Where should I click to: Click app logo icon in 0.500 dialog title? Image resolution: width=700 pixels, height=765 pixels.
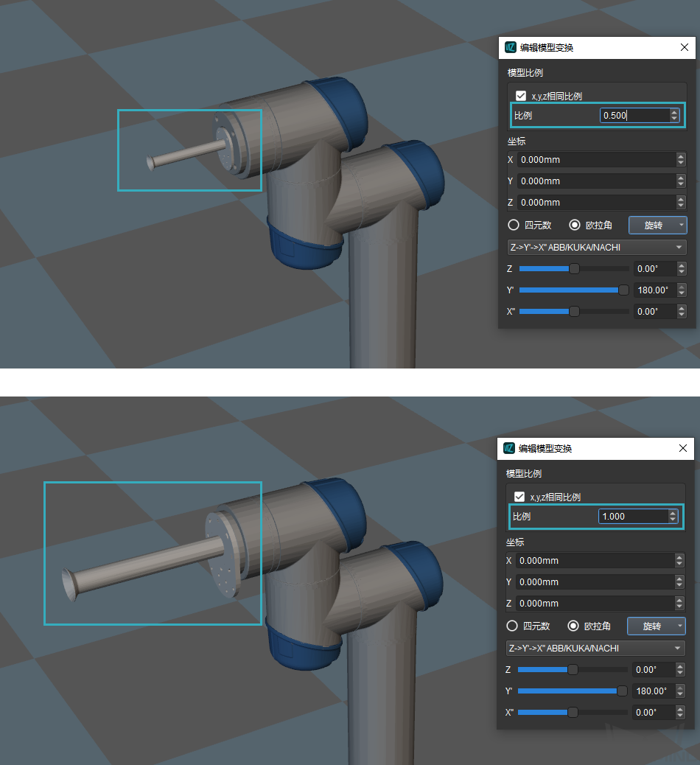511,47
